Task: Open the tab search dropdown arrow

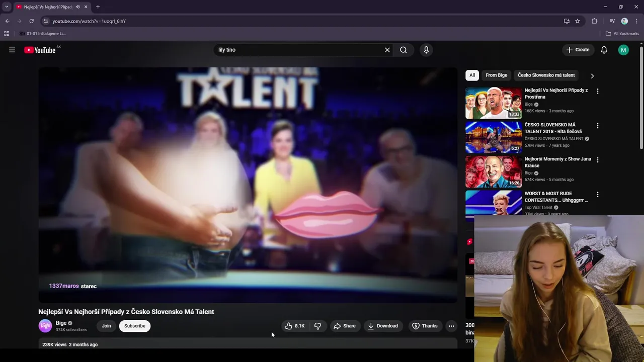Action: tap(7, 7)
